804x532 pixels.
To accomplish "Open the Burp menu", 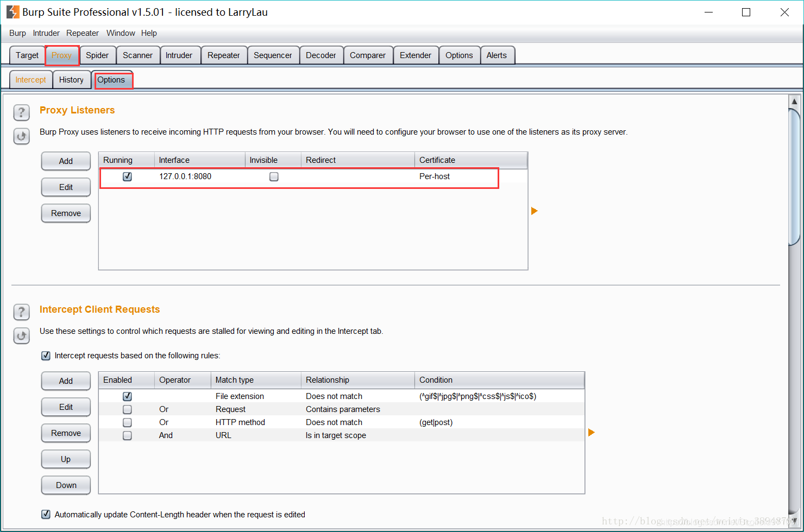I will [x=17, y=33].
